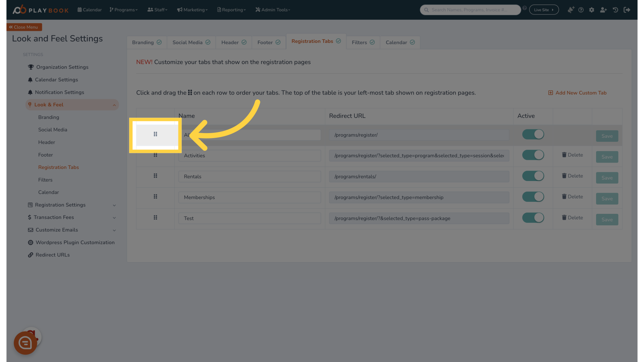Click the settings gear icon in top bar

591,10
